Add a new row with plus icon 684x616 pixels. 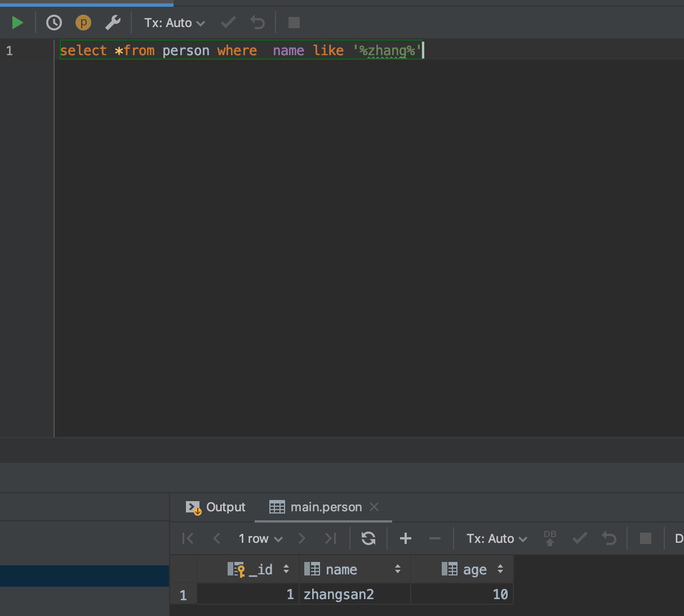point(405,538)
